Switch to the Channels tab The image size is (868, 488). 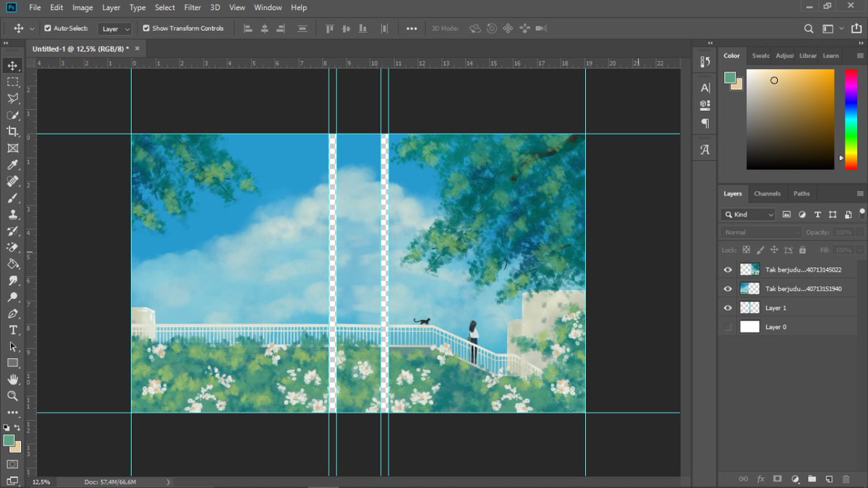click(767, 193)
